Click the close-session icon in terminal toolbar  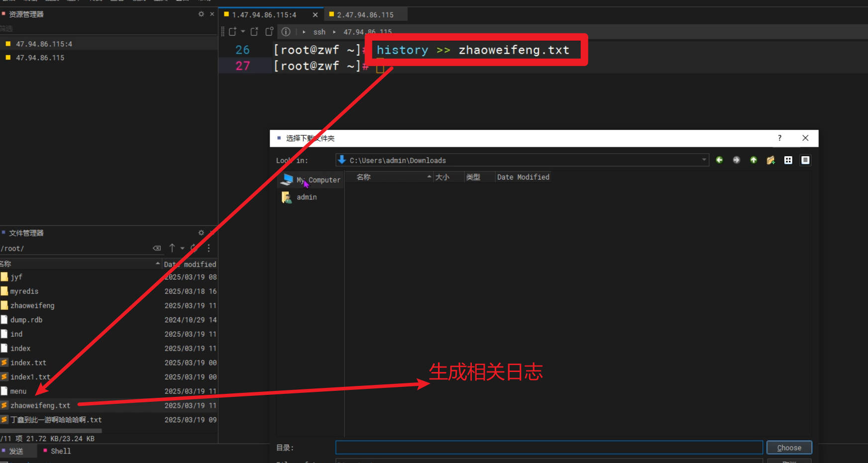(254, 32)
